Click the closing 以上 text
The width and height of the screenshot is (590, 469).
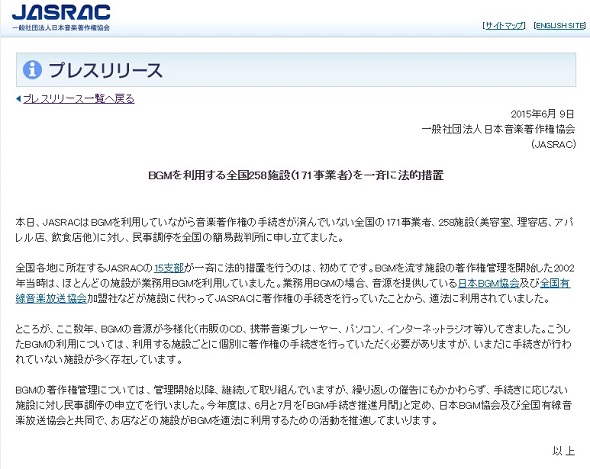[x=564, y=451]
